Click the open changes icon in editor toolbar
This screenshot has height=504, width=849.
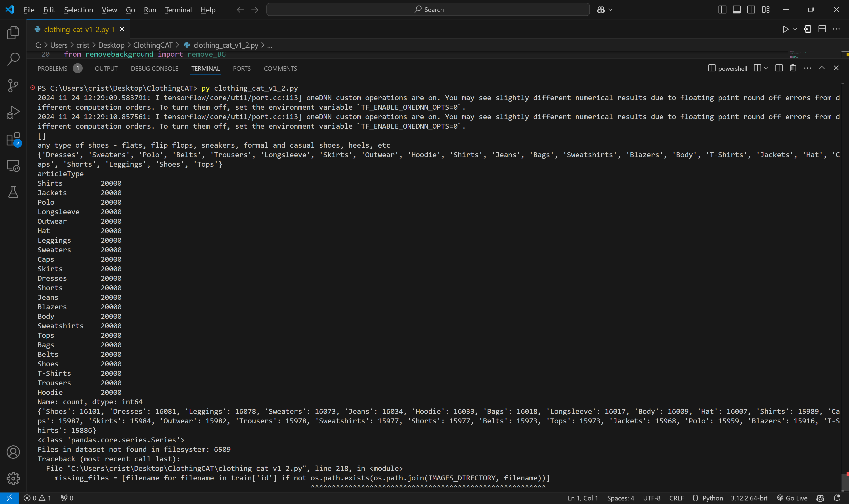(x=808, y=29)
